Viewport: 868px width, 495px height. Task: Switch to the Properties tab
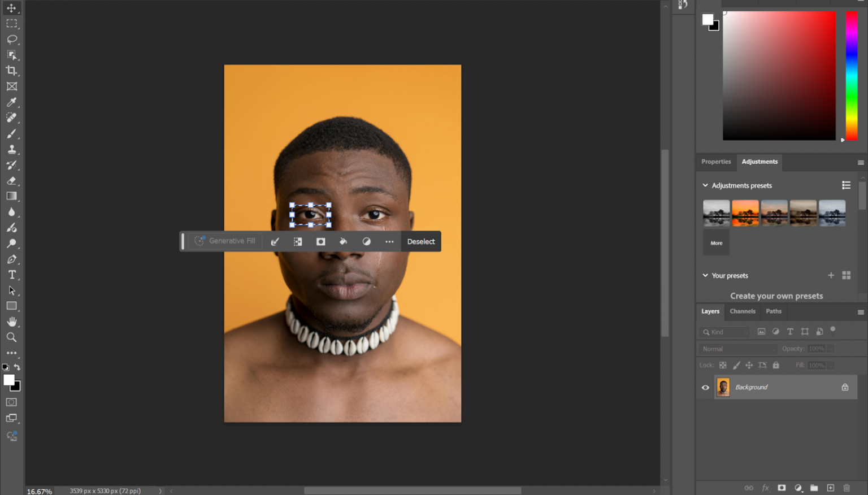click(716, 162)
